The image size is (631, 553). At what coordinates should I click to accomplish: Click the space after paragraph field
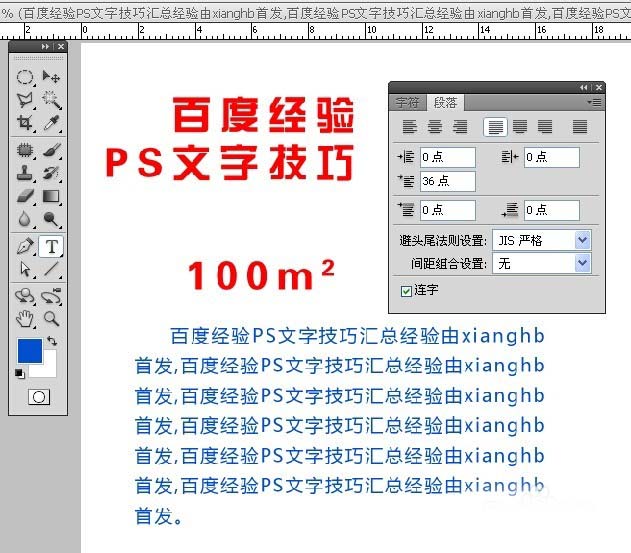pyautogui.click(x=552, y=210)
